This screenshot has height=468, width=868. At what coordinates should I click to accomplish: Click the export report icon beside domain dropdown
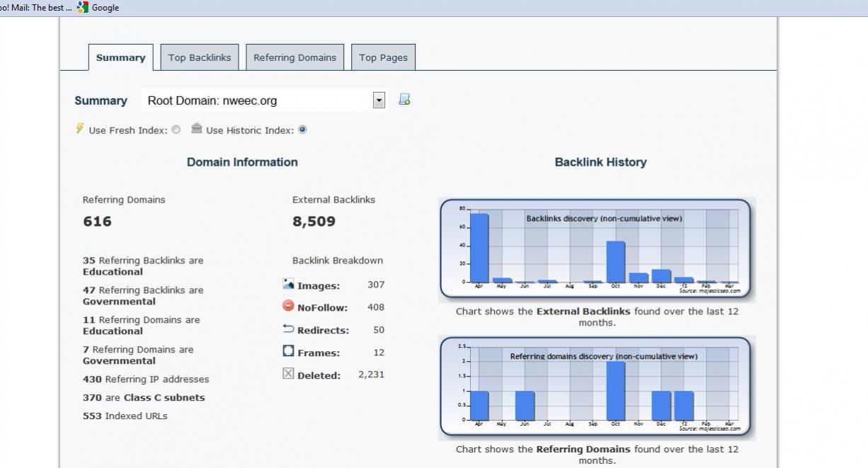click(x=404, y=100)
